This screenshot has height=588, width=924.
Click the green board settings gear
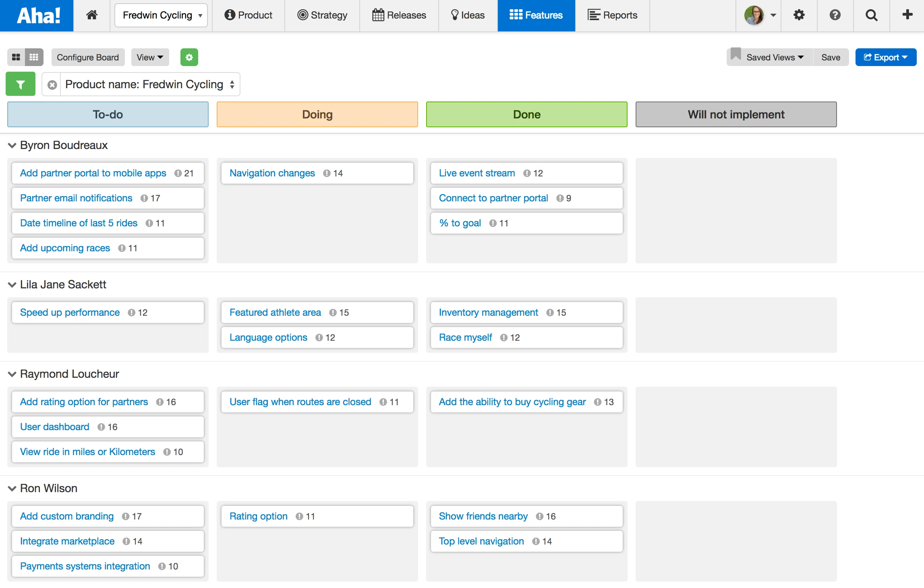click(189, 57)
